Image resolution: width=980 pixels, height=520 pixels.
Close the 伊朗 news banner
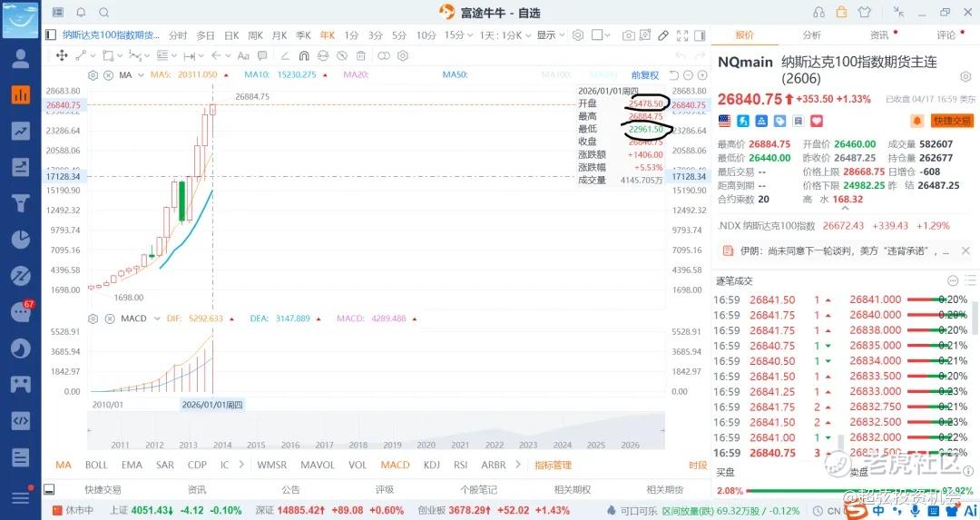(x=965, y=250)
